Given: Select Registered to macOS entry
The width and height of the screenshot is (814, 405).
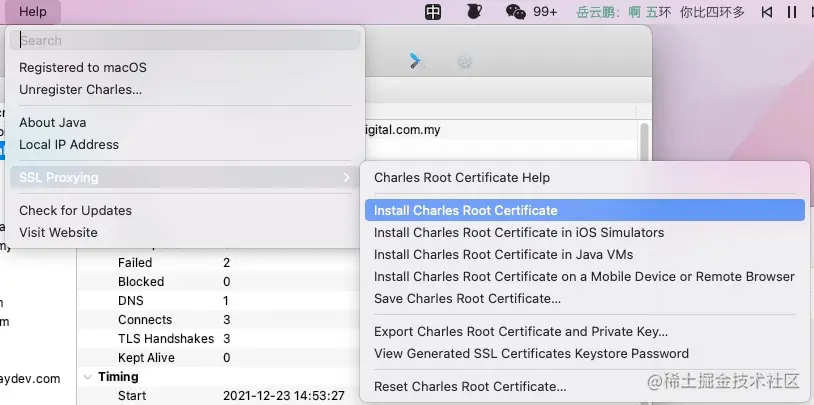Looking at the screenshot, I should point(83,68).
